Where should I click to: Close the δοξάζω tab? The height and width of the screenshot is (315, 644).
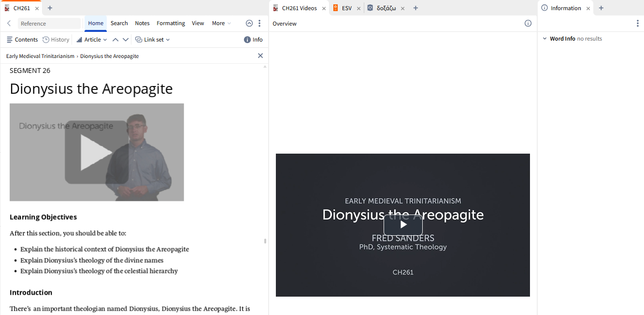click(x=402, y=8)
